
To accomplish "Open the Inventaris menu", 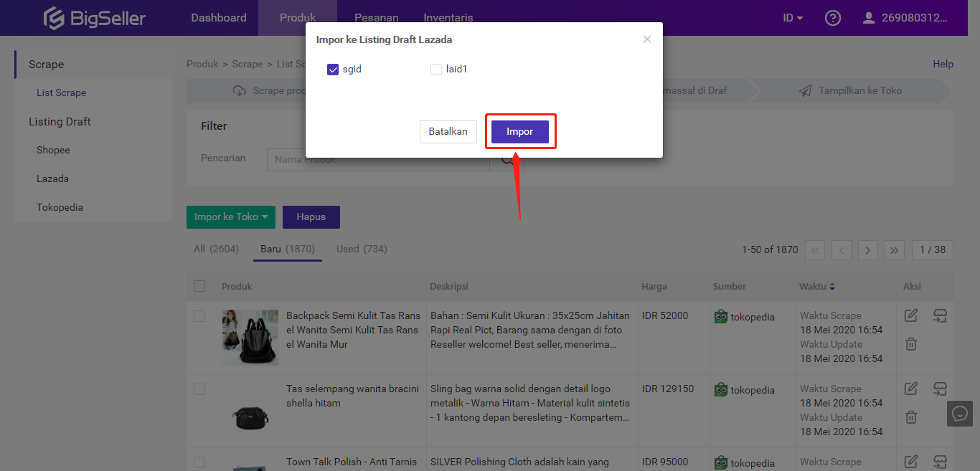I will tap(448, 18).
